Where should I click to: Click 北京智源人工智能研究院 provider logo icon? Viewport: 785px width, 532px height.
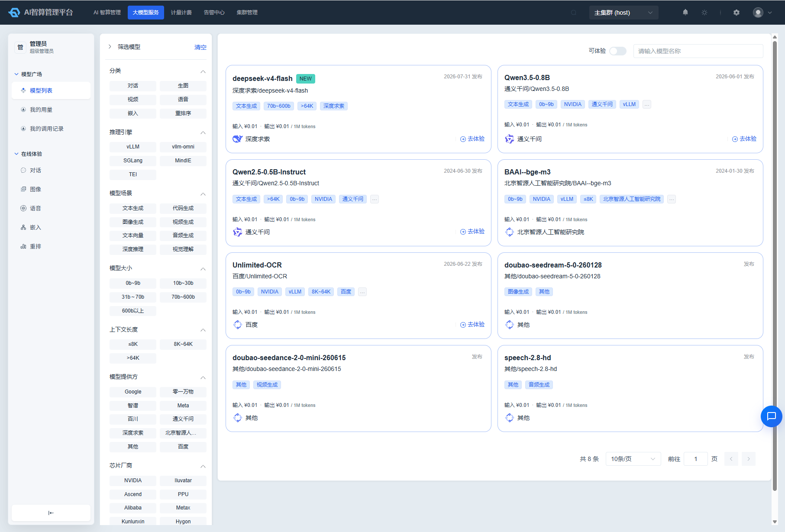510,232
